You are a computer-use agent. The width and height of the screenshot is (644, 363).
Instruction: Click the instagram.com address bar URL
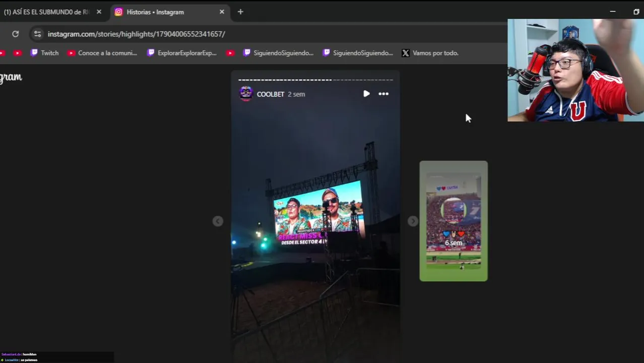point(136,34)
